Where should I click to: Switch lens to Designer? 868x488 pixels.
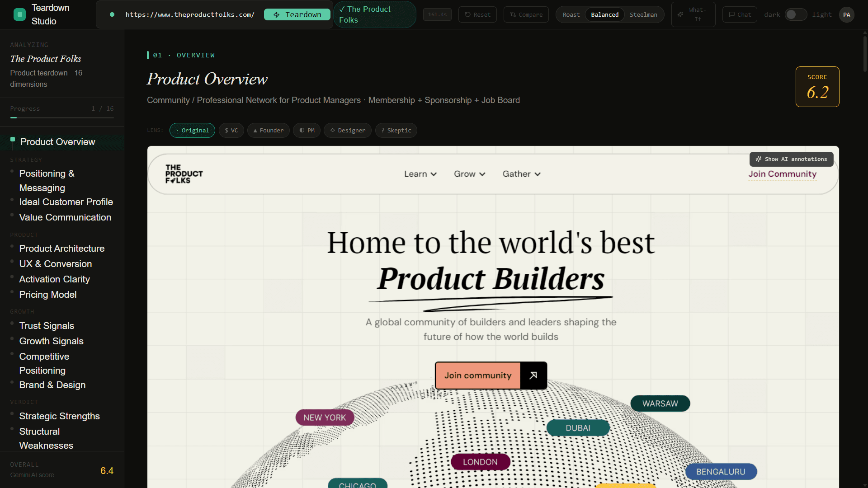click(x=347, y=130)
